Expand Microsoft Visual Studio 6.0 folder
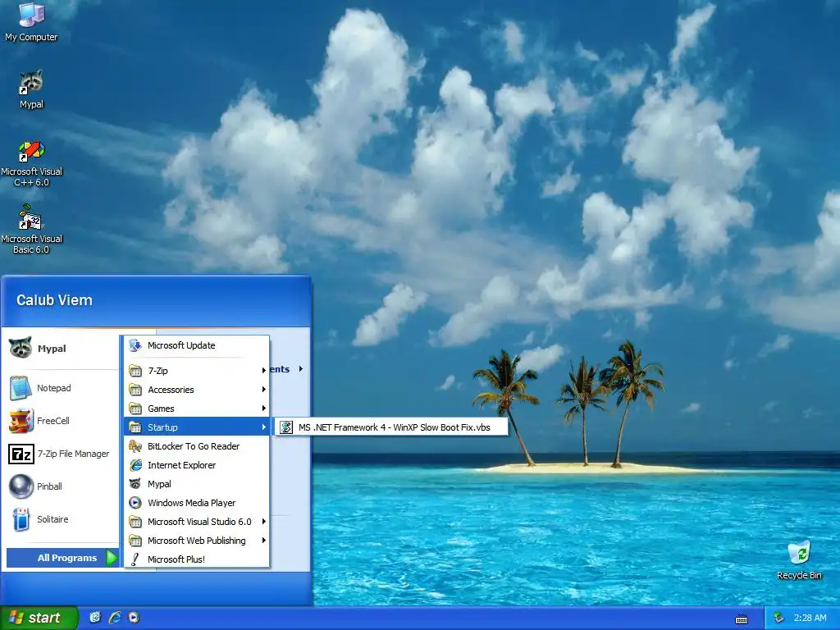Screen dimensions: 840x630 197,521
